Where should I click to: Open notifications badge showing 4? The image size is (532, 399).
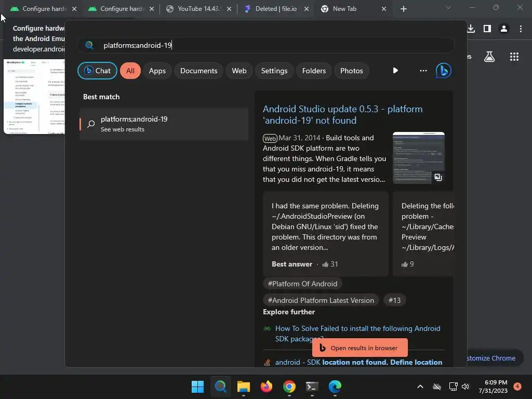click(x=517, y=387)
